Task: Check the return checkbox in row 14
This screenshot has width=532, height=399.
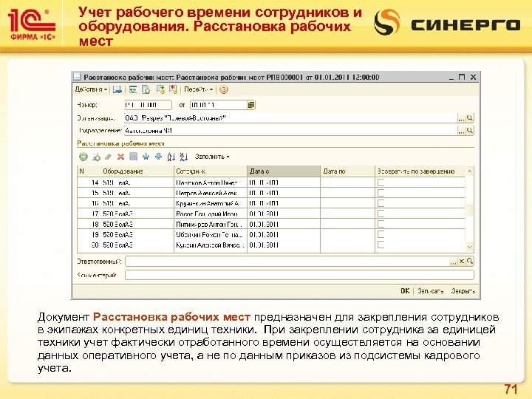Action: [381, 183]
